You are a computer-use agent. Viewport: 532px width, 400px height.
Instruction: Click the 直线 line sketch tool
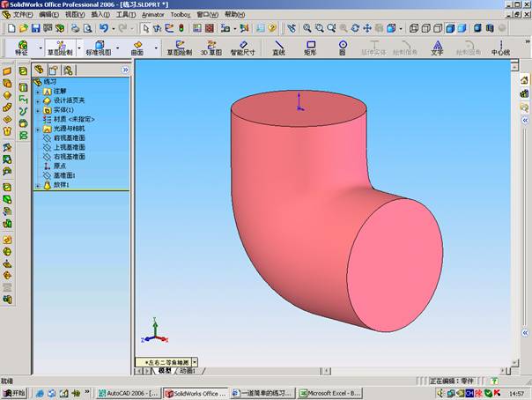pyautogui.click(x=278, y=48)
